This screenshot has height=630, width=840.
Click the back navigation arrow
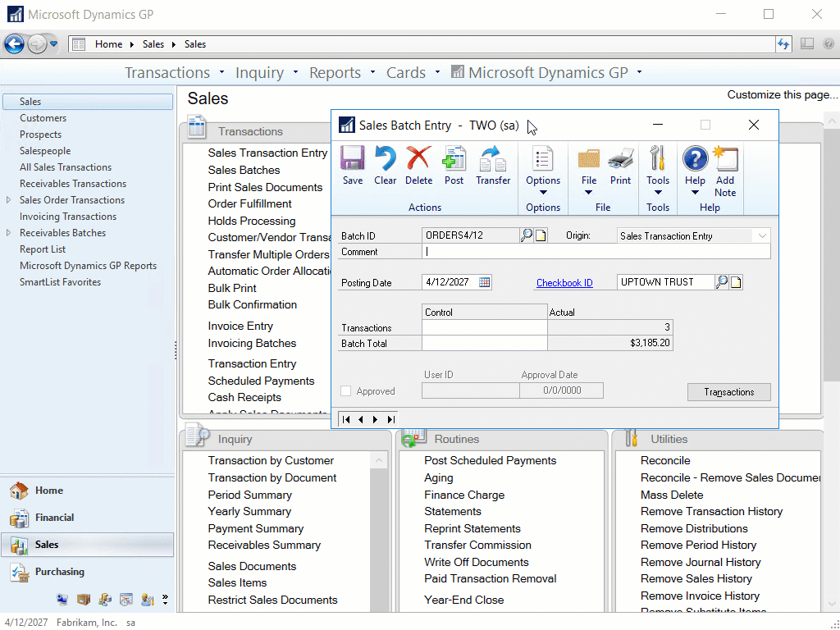click(15, 44)
